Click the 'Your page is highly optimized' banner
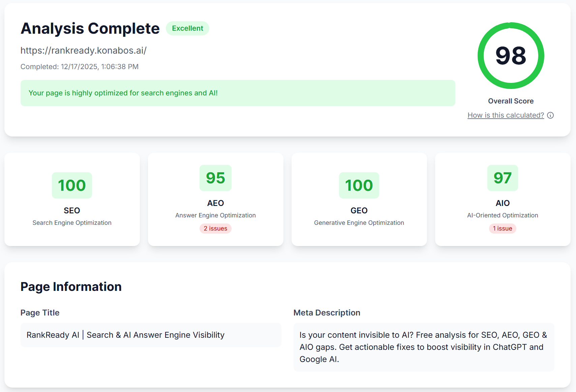The height and width of the screenshot is (392, 576). point(238,93)
